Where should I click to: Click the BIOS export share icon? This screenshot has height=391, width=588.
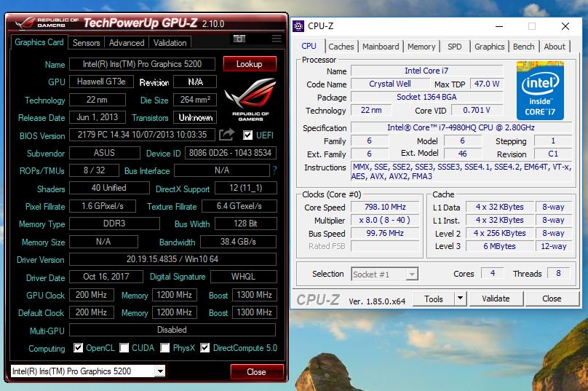tap(227, 135)
